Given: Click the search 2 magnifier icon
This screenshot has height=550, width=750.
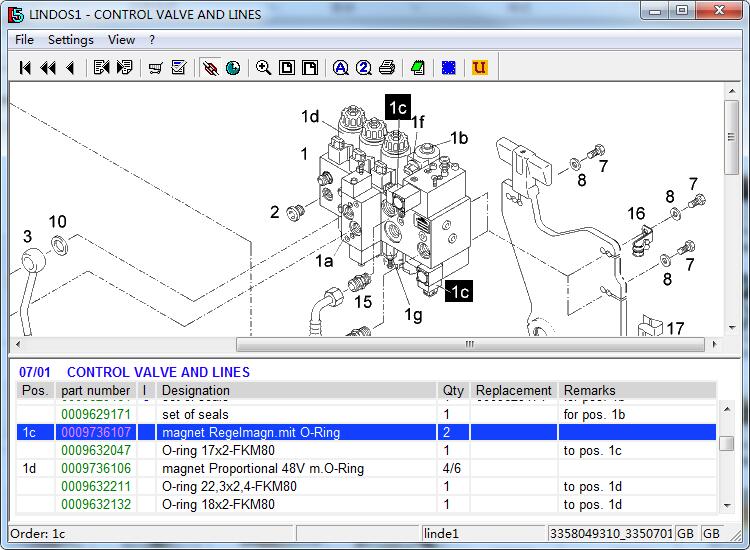Looking at the screenshot, I should (x=364, y=68).
